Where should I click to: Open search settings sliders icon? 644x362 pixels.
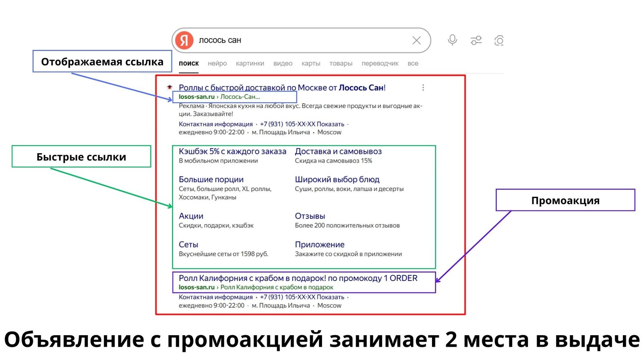coord(476,40)
